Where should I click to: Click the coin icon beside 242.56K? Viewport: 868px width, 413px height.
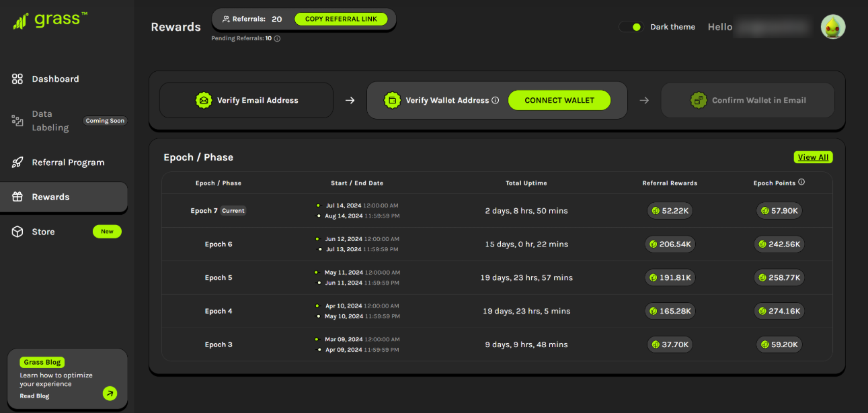tap(762, 244)
